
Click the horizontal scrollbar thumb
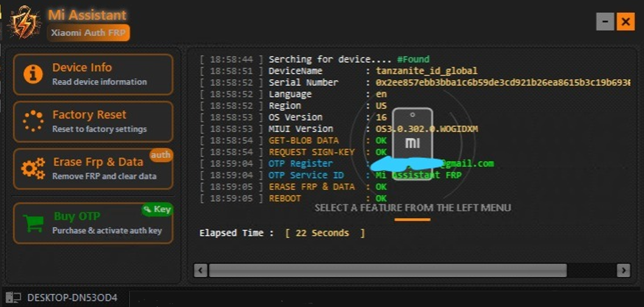[388, 270]
